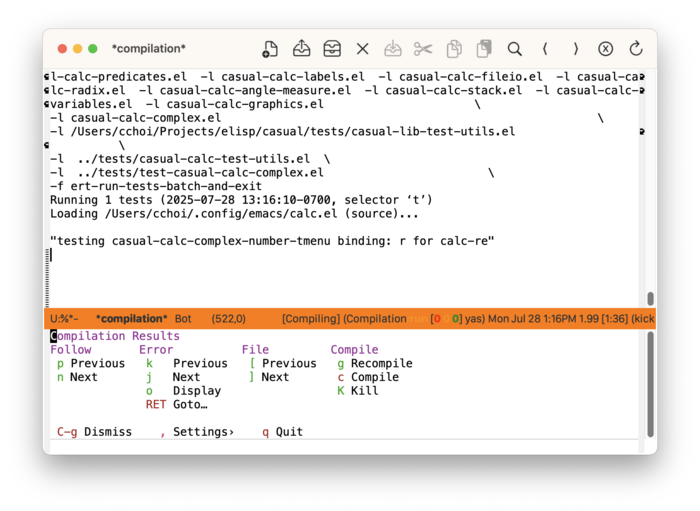Select Follow 'p Previous' menu entry
The width and height of the screenshot is (700, 511).
[91, 363]
